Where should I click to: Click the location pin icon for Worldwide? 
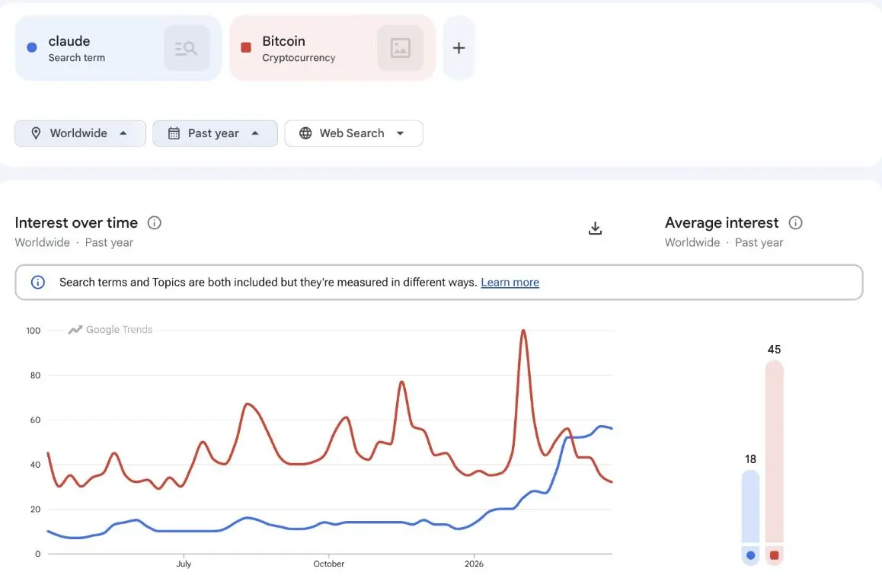[36, 133]
